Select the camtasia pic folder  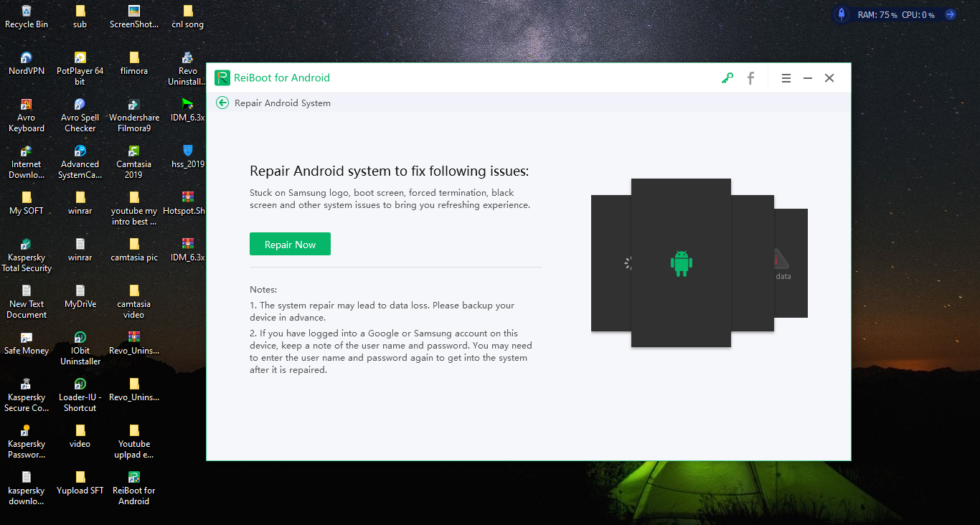(x=134, y=250)
